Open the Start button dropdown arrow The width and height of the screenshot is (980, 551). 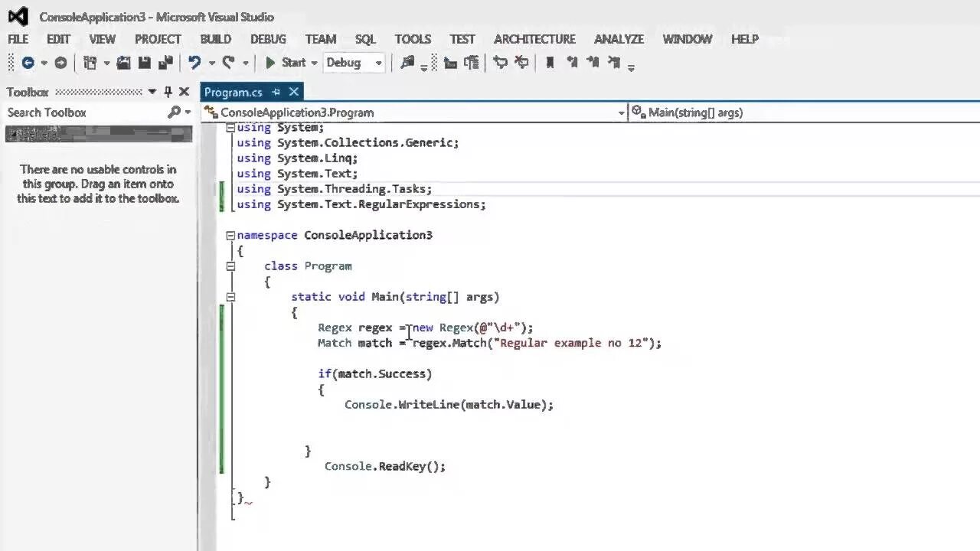click(x=314, y=63)
